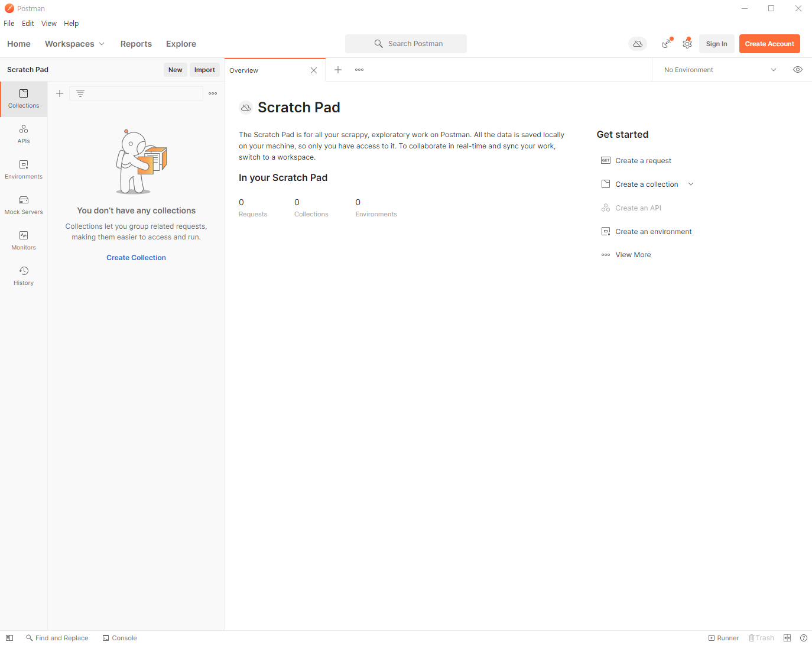Viewport: 812px width, 645px height.
Task: Click the Create a request GET icon
Action: pyautogui.click(x=606, y=160)
